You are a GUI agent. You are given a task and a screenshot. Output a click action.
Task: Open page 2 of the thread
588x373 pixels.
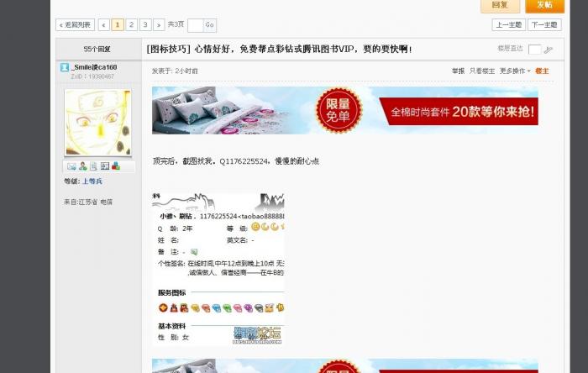131,25
